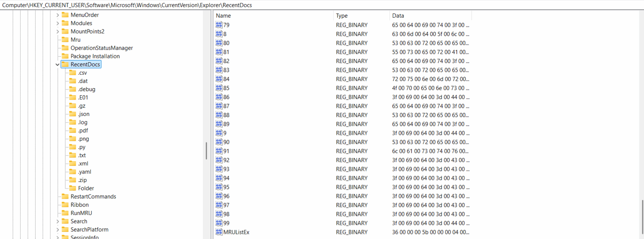Click the binary icon of value 79
Viewport: 644px width, 239px height.
pyautogui.click(x=219, y=25)
